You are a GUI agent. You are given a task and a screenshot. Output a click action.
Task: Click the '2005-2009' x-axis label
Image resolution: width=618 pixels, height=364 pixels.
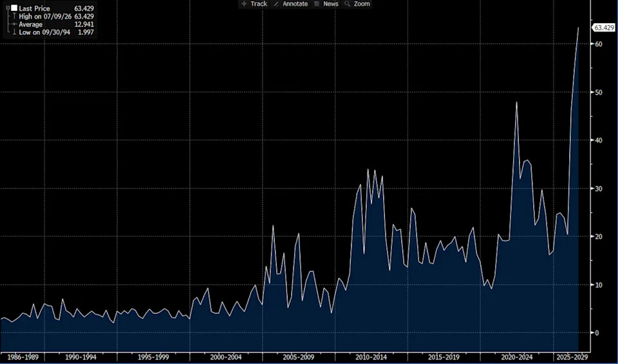pyautogui.click(x=298, y=358)
